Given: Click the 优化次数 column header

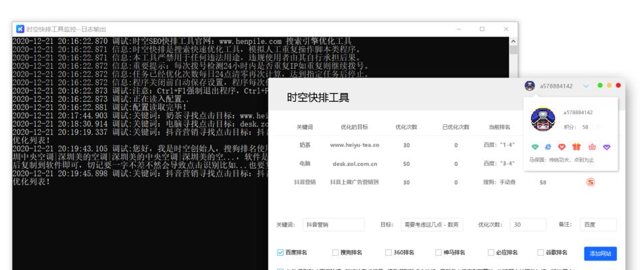Looking at the screenshot, I should 406,127.
